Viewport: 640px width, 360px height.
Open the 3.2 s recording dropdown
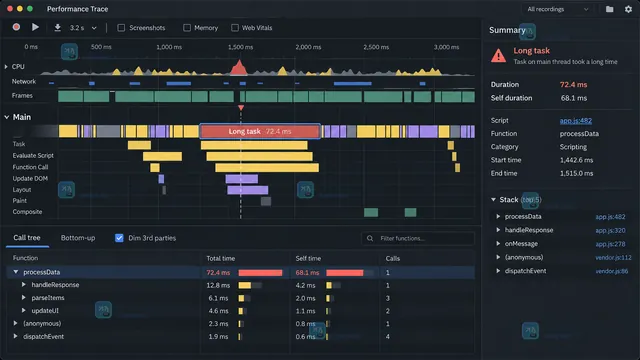tap(83, 28)
